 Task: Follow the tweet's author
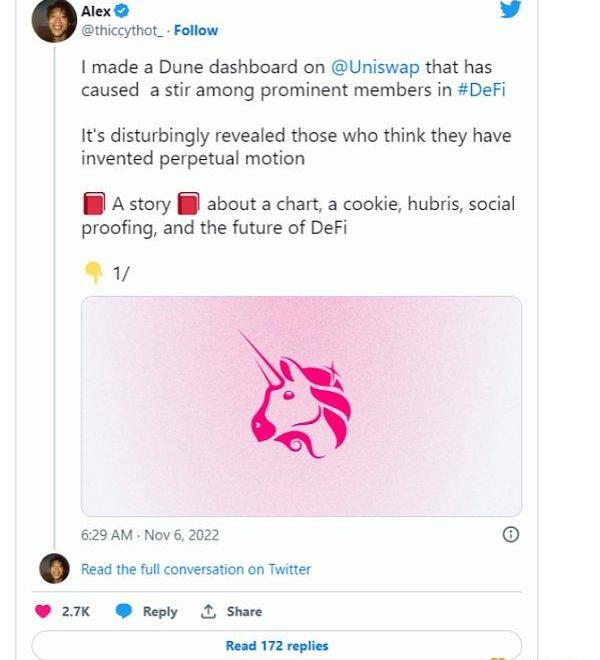tap(196, 30)
